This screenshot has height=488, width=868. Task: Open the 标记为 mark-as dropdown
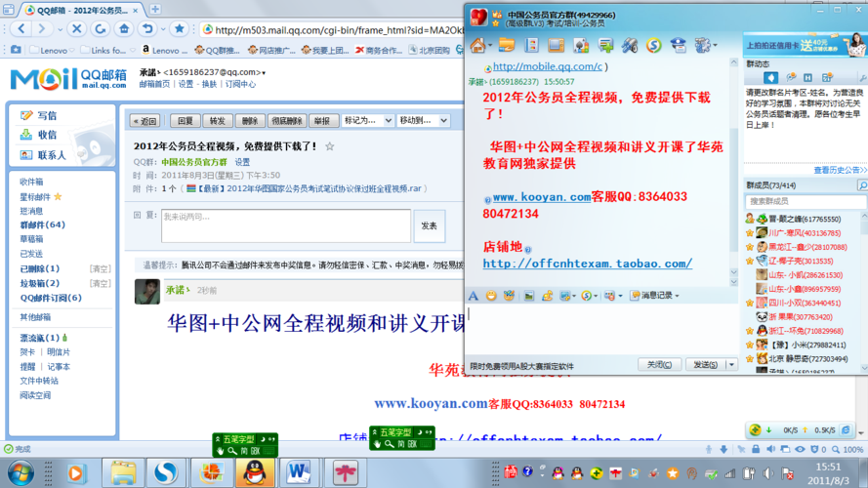[x=367, y=121]
